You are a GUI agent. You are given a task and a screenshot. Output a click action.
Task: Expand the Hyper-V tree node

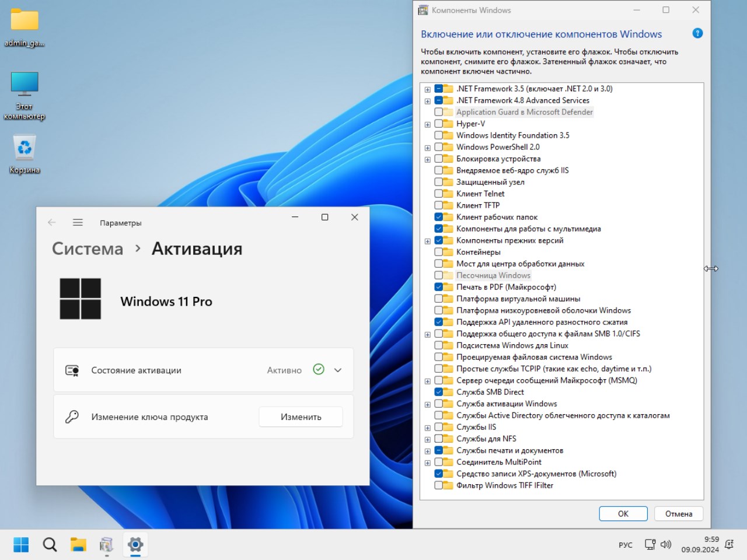(428, 124)
